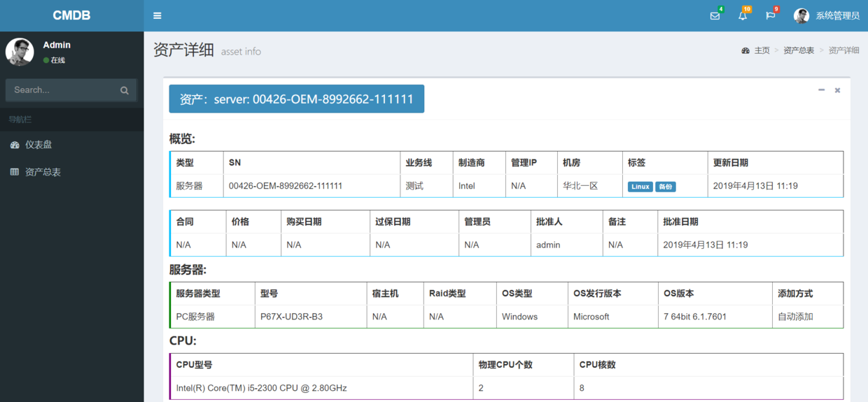Open the mail messages envelope icon
Image resolution: width=868 pixels, height=402 pixels.
[715, 15]
